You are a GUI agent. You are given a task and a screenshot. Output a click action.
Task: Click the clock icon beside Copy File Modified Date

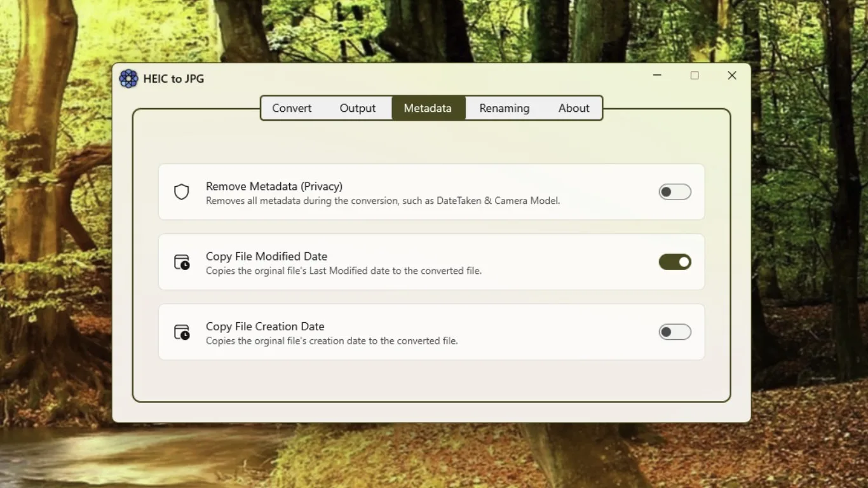tap(182, 262)
